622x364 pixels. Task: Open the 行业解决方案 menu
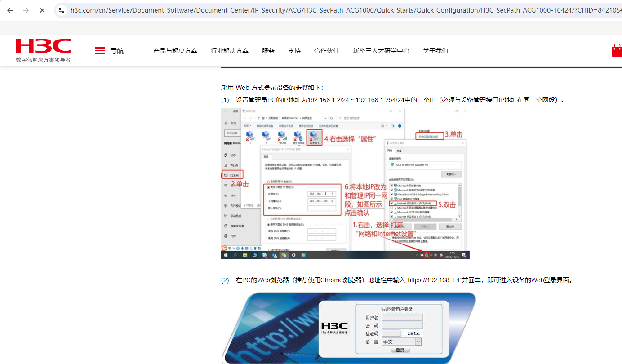[230, 51]
